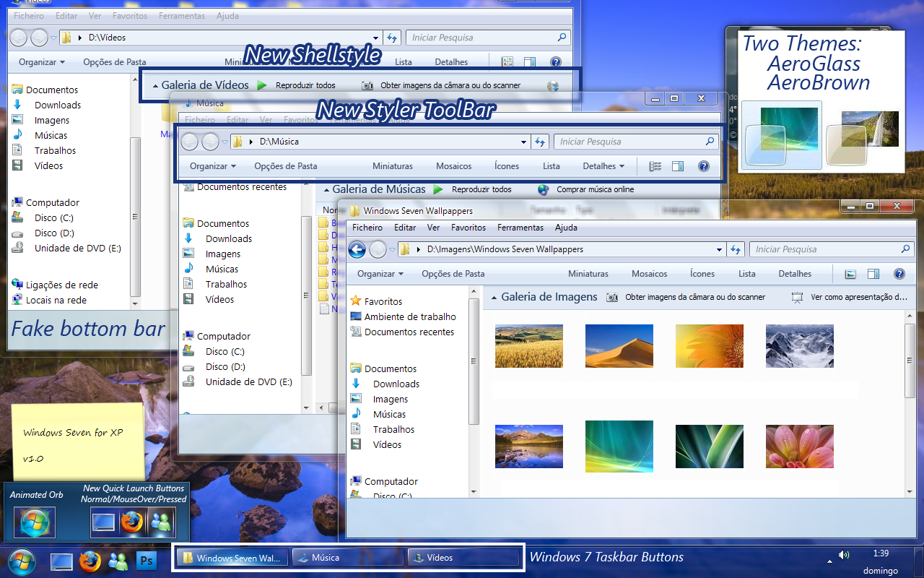Viewport: 924px width, 578px height.
Task: Click the views icon in Wallpapers window toolbar
Action: (850, 274)
